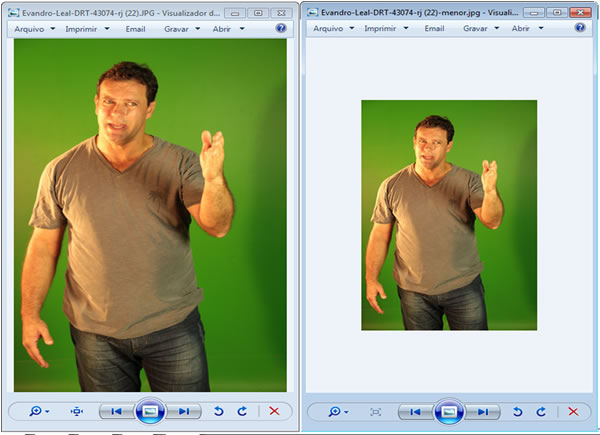Click large photo in left viewer
Screen dimensions: 600x435
[x=150, y=215]
